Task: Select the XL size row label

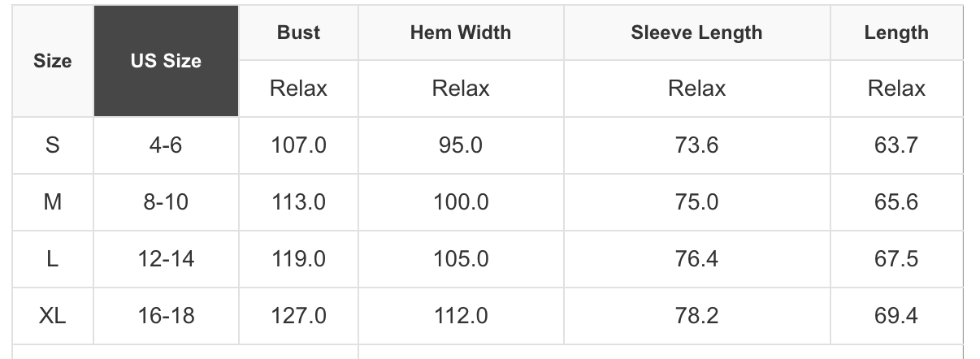Action: tap(52, 315)
